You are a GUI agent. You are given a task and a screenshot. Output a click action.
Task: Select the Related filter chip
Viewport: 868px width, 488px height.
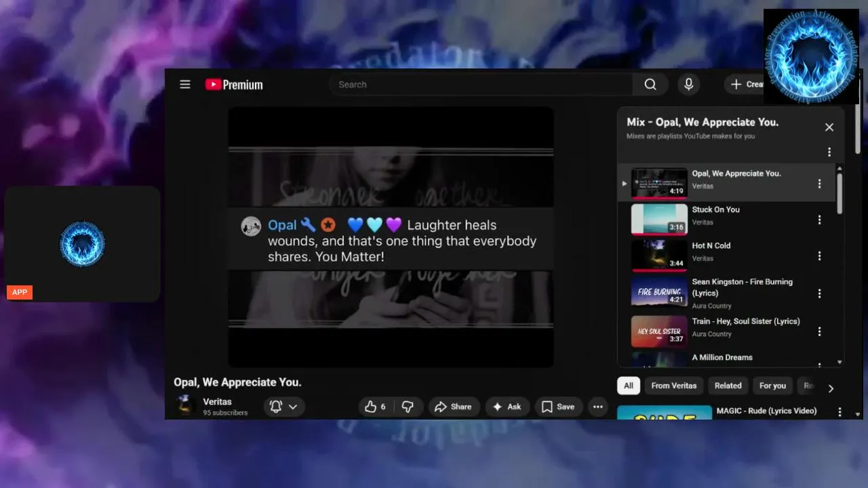point(728,386)
